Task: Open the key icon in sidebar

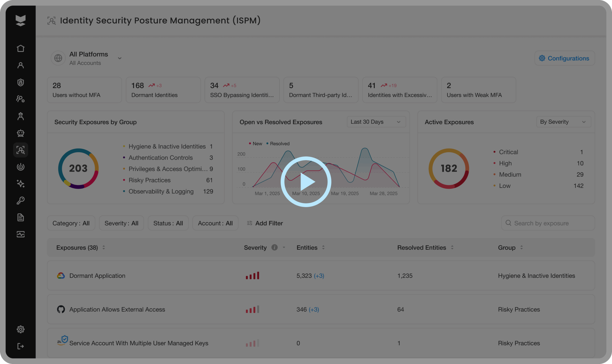Action: [21, 201]
